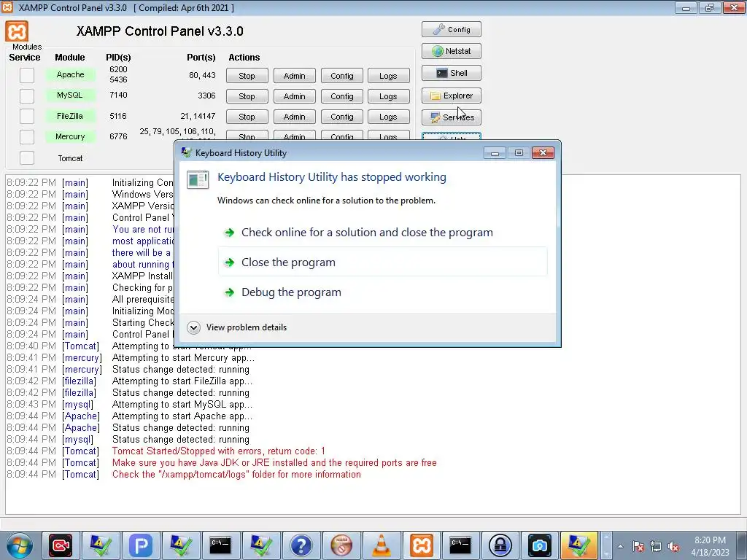Click the muted volume tray icon
The image size is (747, 560).
pos(673,546)
